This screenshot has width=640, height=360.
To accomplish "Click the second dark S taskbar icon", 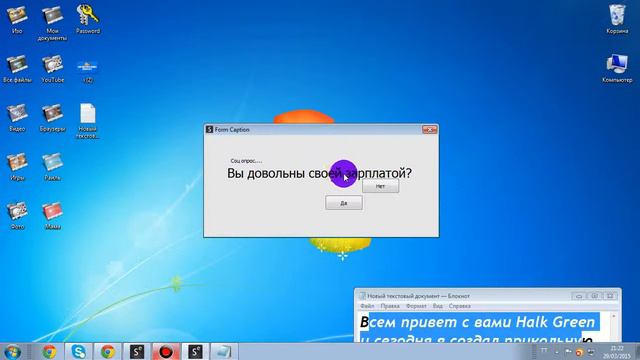I will click(195, 352).
